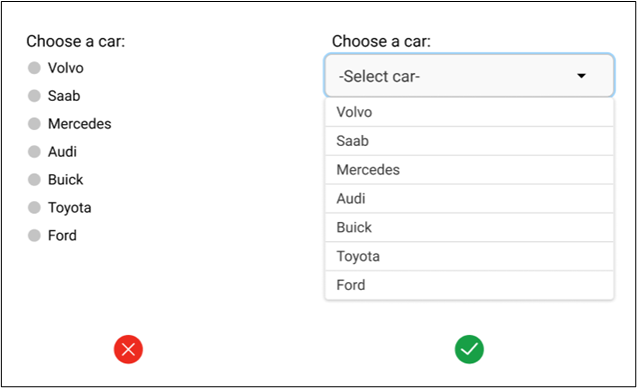Select the Ford radio button
This screenshot has height=388, width=637.
click(34, 235)
